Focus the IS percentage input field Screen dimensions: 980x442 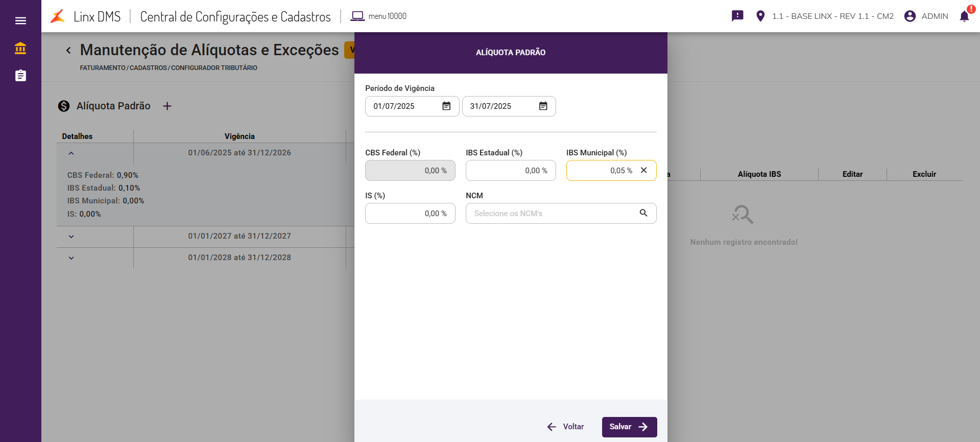tap(410, 214)
